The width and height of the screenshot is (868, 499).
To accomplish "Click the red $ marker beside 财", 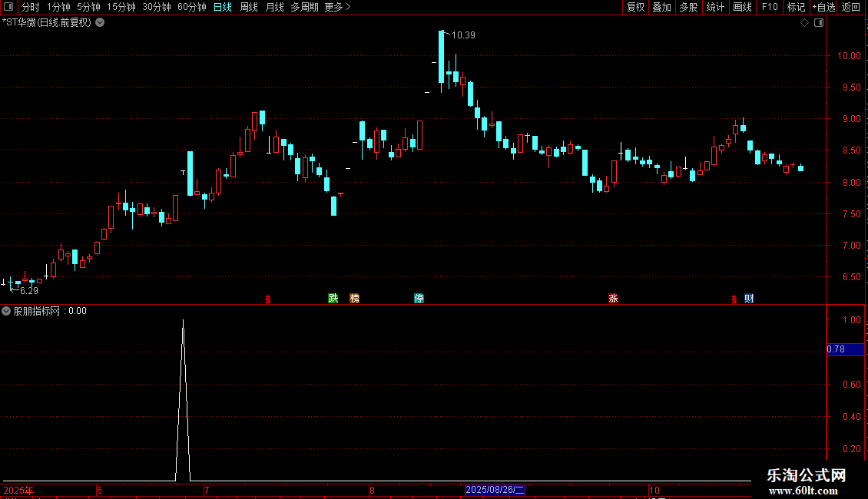I will [734, 299].
